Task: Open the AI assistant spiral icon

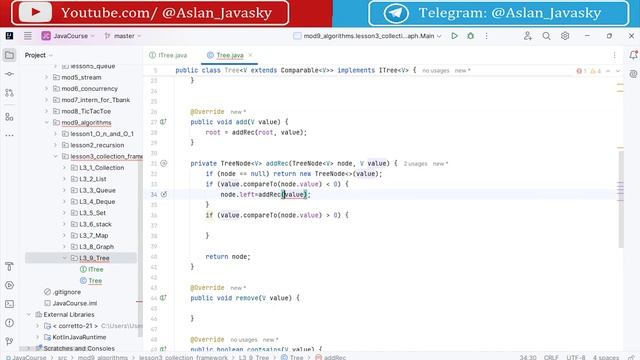Action: tap(633, 74)
